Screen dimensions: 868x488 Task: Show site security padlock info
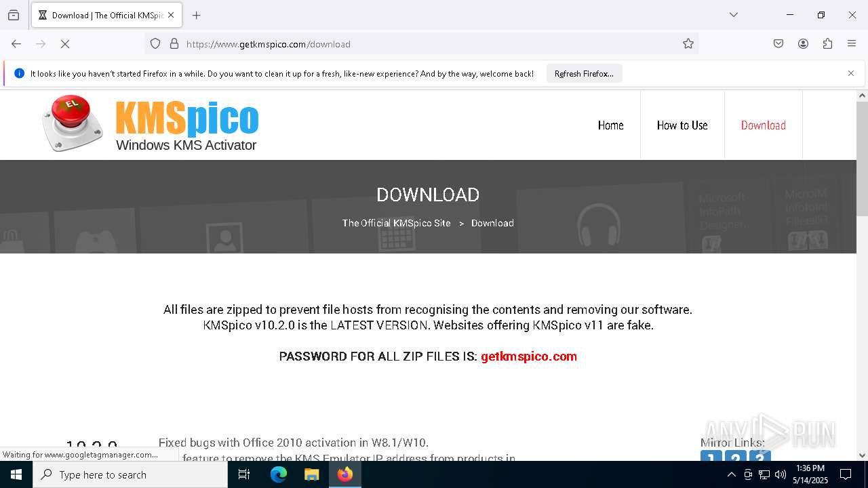174,44
